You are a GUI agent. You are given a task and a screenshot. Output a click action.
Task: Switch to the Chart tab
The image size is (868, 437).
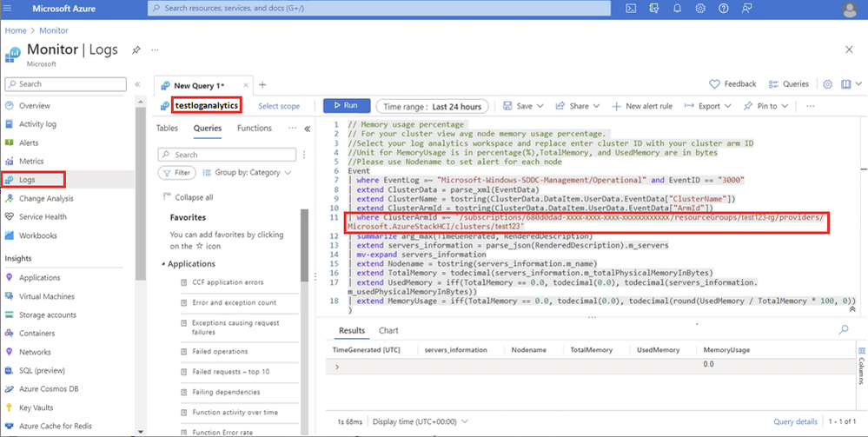388,330
